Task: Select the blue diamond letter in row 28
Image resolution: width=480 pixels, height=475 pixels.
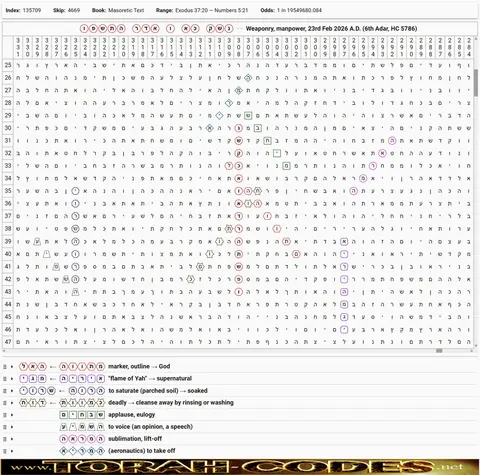Action: pyautogui.click(x=229, y=103)
